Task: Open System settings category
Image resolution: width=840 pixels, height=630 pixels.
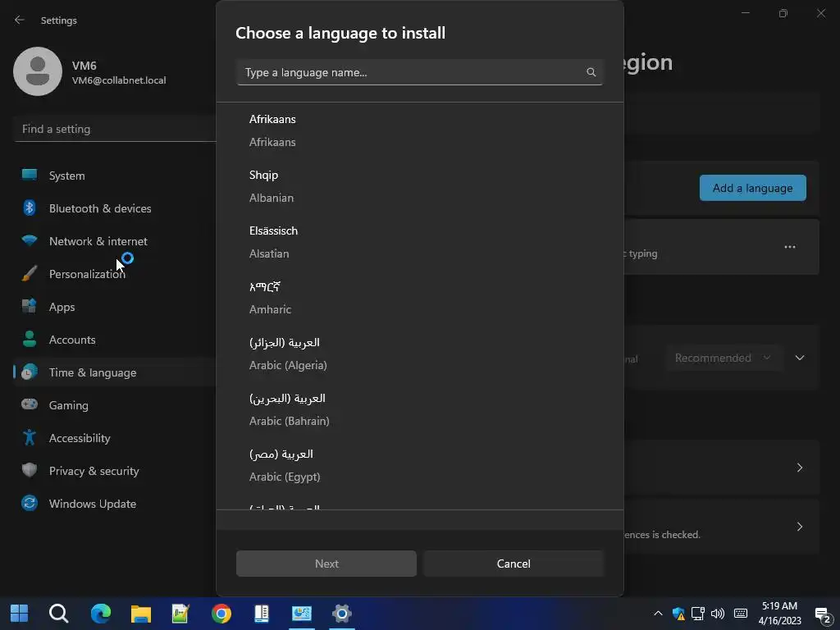Action: [115, 176]
